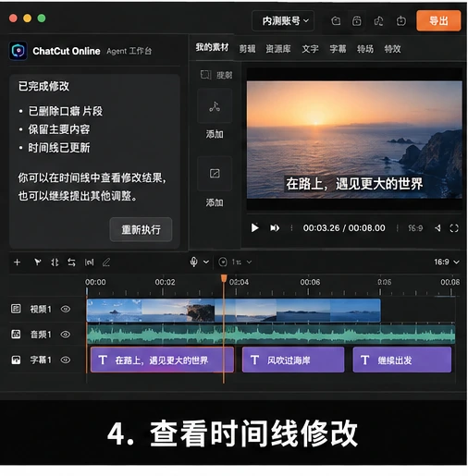Click the lower 添加 image tile icon
468x476 pixels.
[x=215, y=174]
